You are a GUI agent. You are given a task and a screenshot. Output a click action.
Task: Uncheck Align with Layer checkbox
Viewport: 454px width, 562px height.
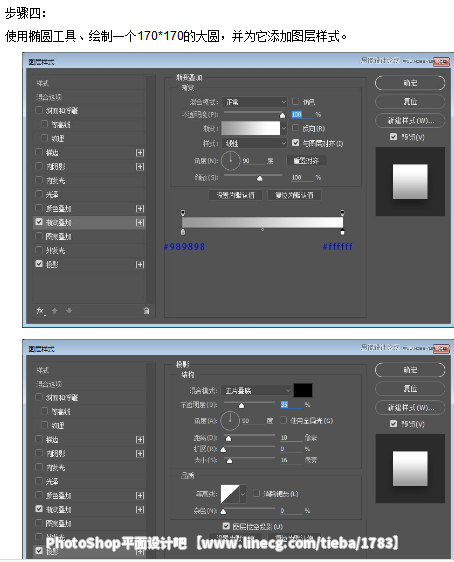[x=296, y=143]
